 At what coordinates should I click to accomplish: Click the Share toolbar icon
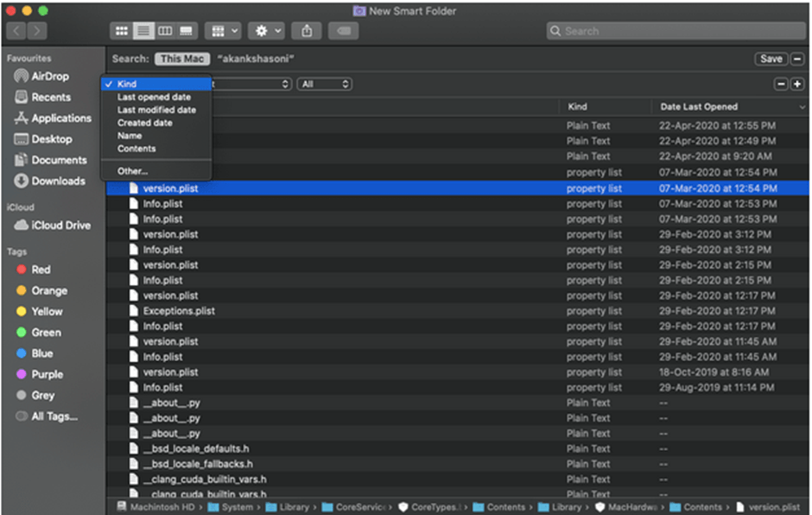pos(307,31)
